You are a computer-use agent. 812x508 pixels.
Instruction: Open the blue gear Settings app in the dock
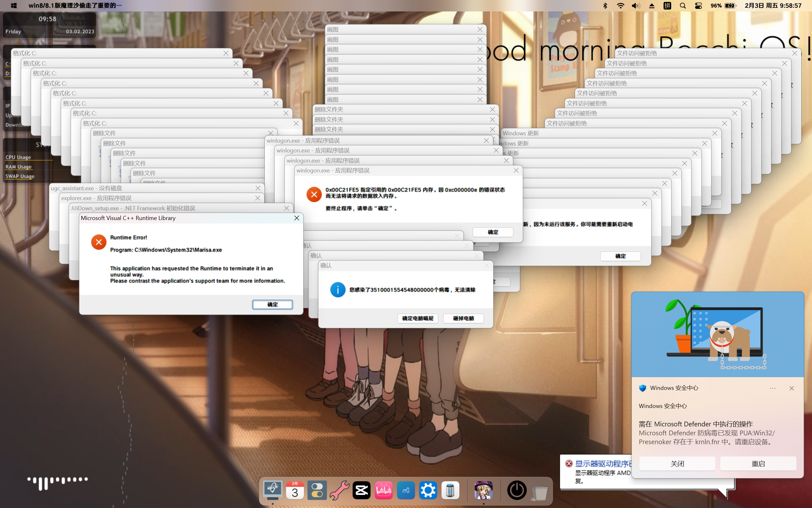click(x=428, y=490)
